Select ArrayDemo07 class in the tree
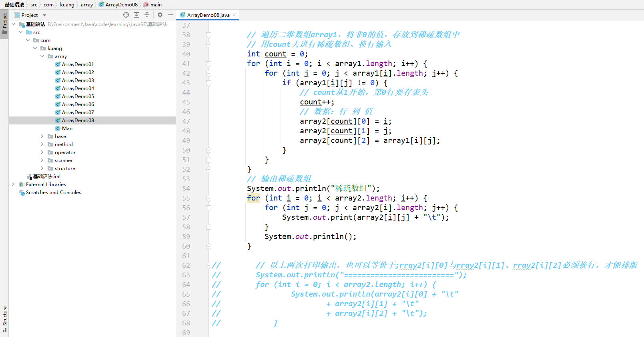This screenshot has height=337, width=644. (x=78, y=112)
